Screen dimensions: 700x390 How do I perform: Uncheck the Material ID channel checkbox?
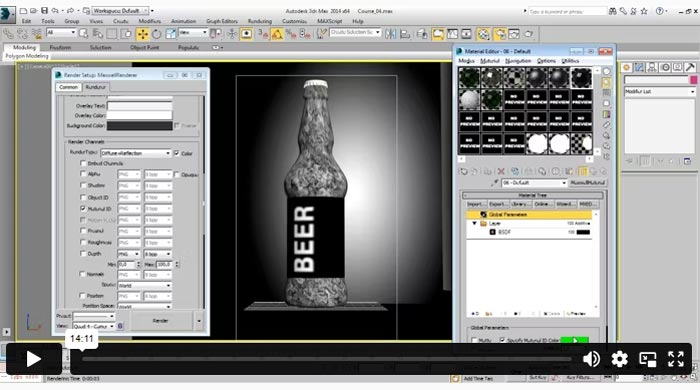(83, 208)
